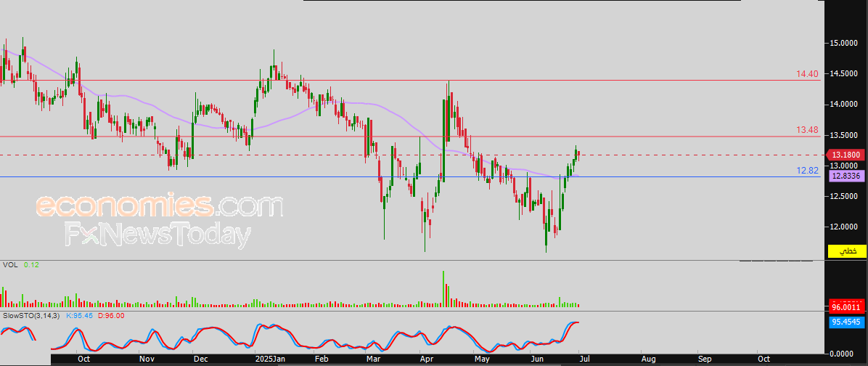Select the Dec date axis label
This screenshot has width=868, height=366.
click(x=200, y=359)
